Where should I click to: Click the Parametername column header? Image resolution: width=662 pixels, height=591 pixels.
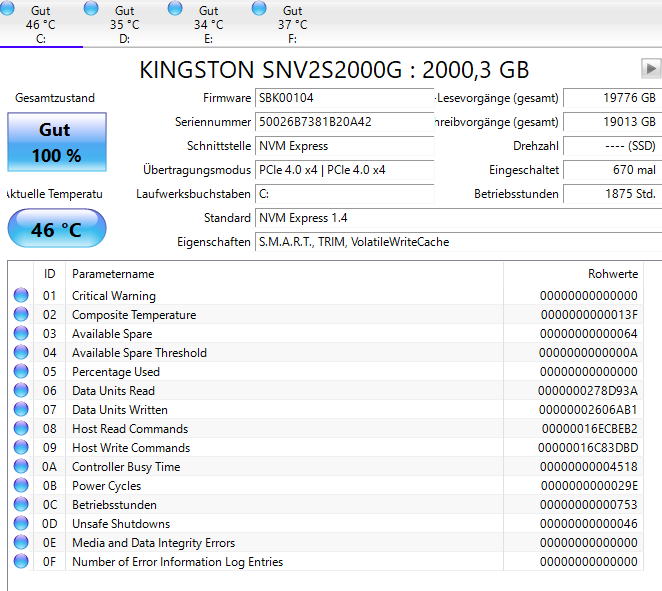[x=284, y=274]
